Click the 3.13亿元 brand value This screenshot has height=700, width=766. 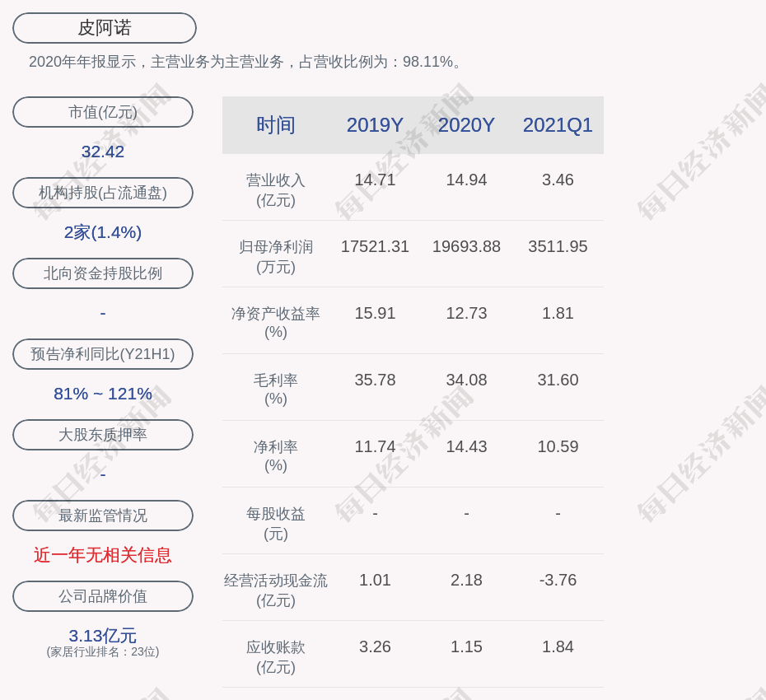click(103, 636)
